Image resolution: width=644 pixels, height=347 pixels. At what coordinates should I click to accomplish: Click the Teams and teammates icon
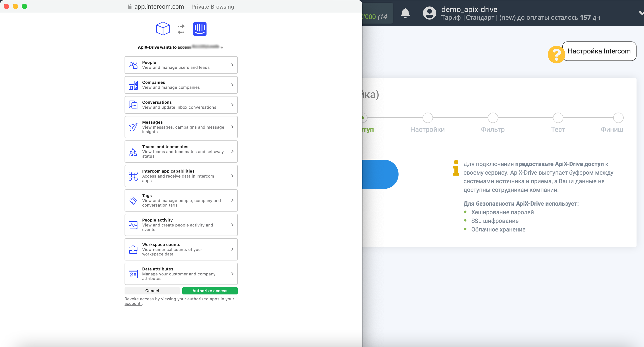tap(133, 151)
